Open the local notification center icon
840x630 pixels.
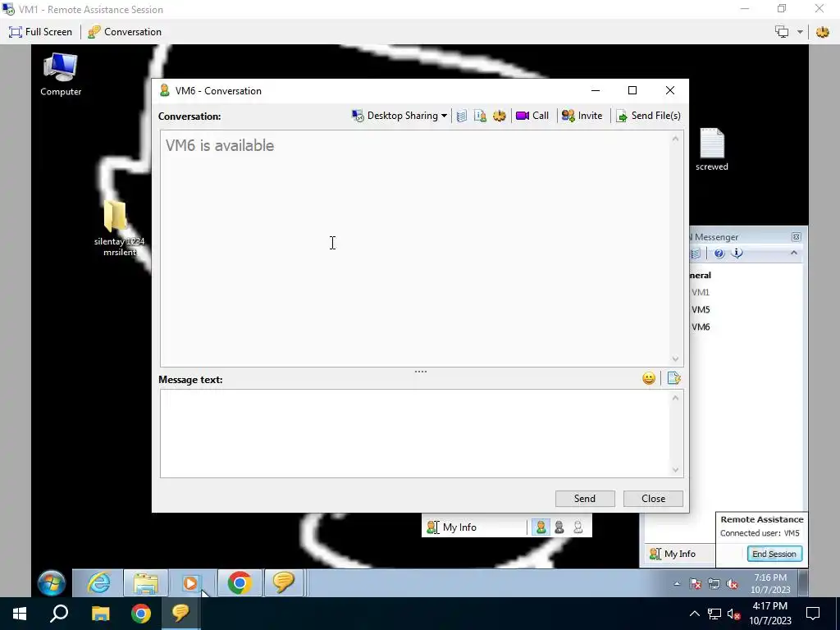point(813,614)
